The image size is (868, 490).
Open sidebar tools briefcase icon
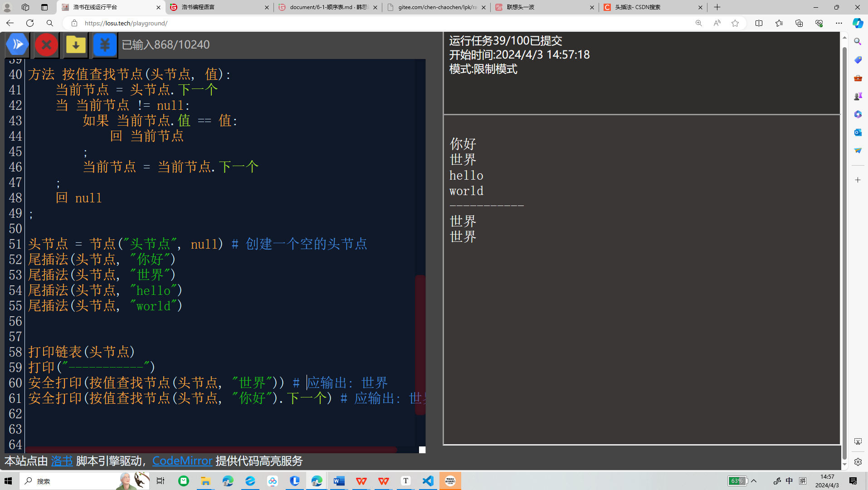[858, 78]
